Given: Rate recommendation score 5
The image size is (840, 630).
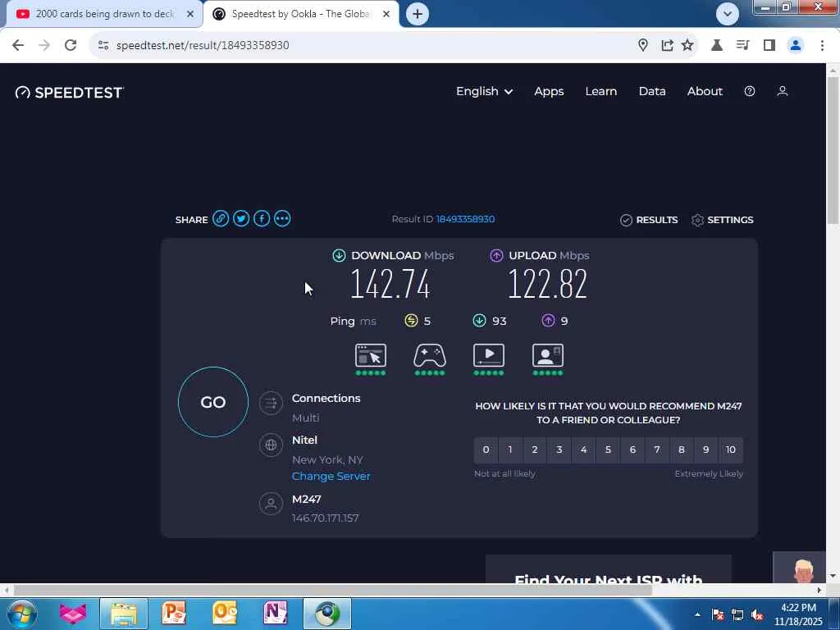Looking at the screenshot, I should tap(608, 450).
